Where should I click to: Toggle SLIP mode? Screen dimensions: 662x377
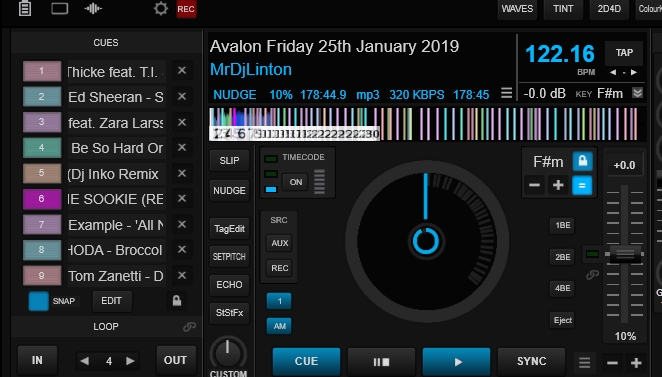pyautogui.click(x=229, y=160)
